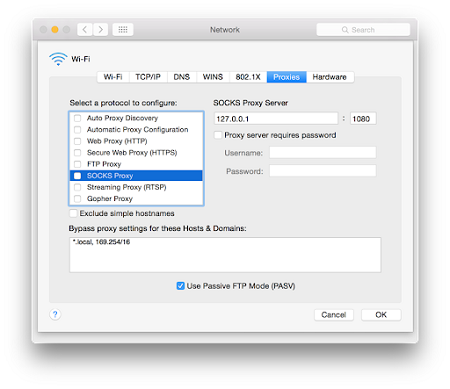Select Auto Proxy Discovery row label

(122, 118)
